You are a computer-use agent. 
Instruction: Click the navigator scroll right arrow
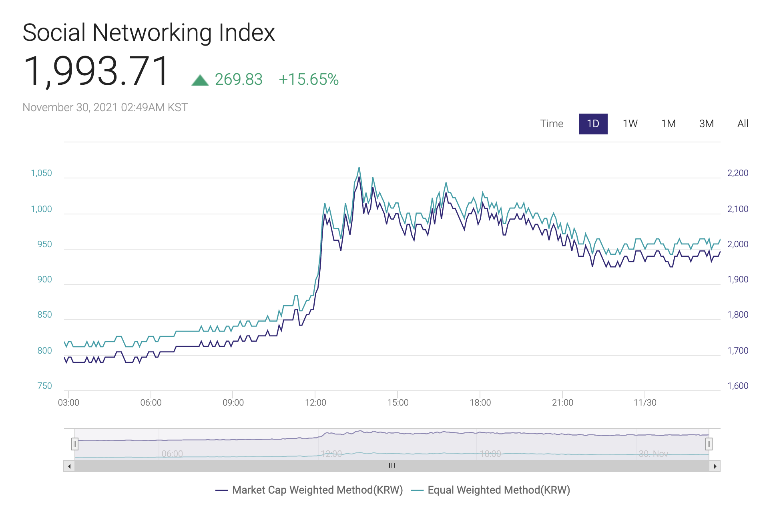[715, 466]
